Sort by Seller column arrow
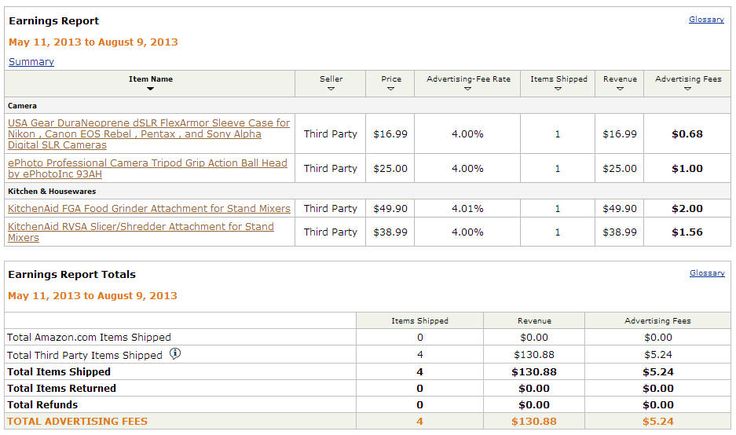The width and height of the screenshot is (736, 435). [x=331, y=89]
